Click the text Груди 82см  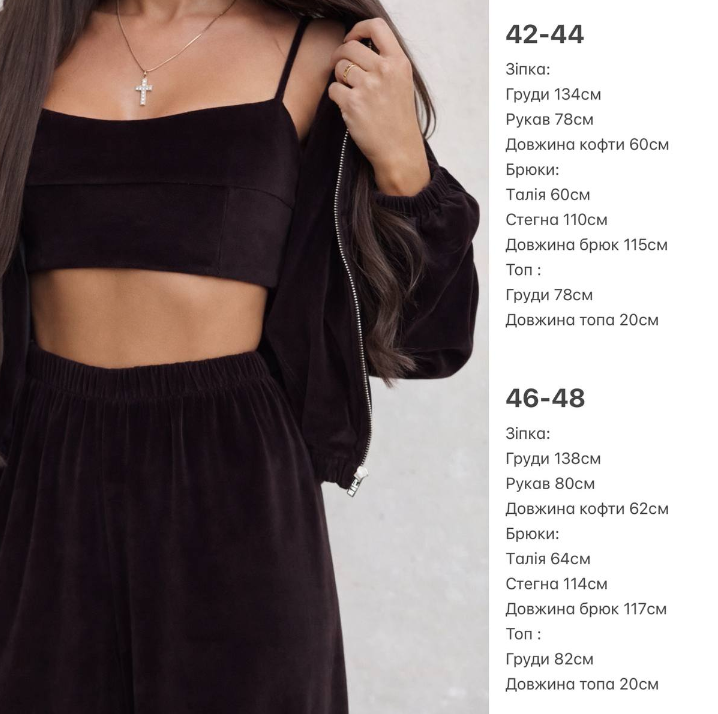click(x=549, y=659)
